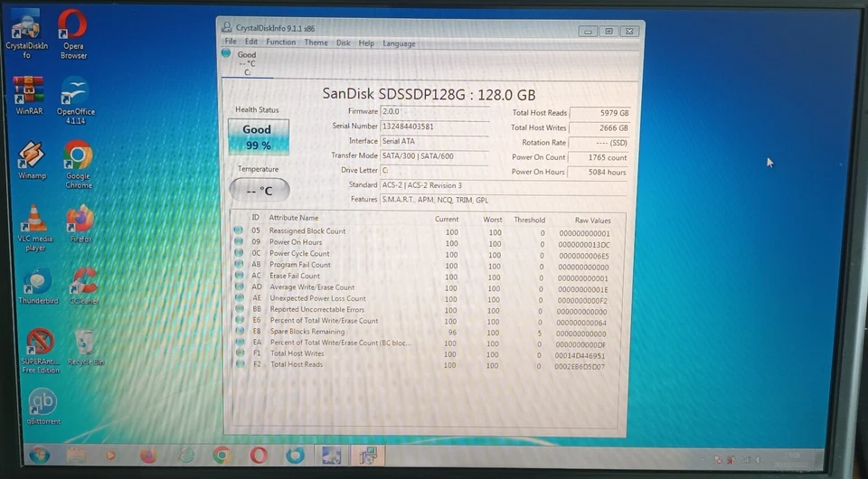
Task: Click the temperature -- °C button
Action: point(259,191)
